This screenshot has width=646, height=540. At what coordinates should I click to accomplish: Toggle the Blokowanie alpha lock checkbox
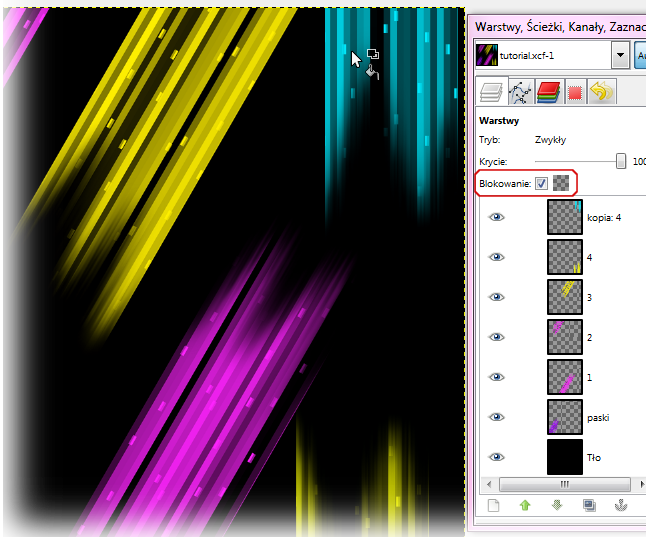click(x=541, y=183)
